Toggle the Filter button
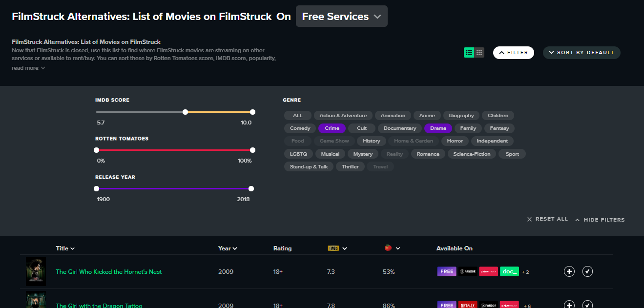Viewport: 644px width, 308px height. (x=514, y=52)
